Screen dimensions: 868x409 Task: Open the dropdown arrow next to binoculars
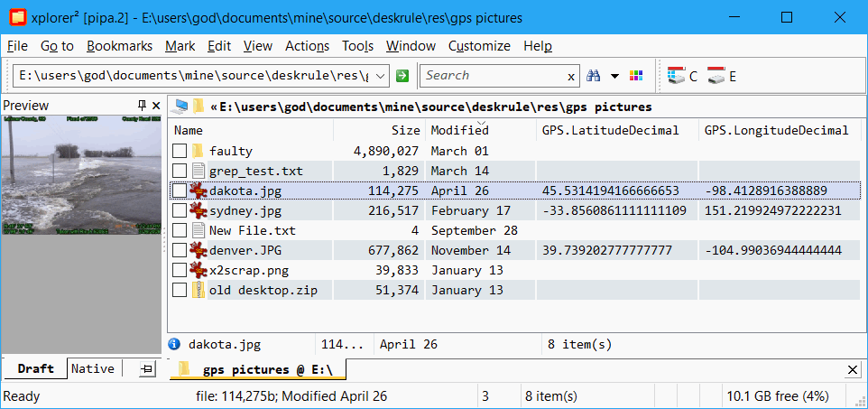click(x=614, y=76)
